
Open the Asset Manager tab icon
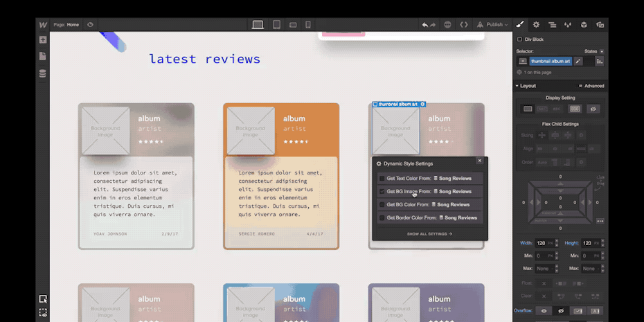tap(600, 25)
